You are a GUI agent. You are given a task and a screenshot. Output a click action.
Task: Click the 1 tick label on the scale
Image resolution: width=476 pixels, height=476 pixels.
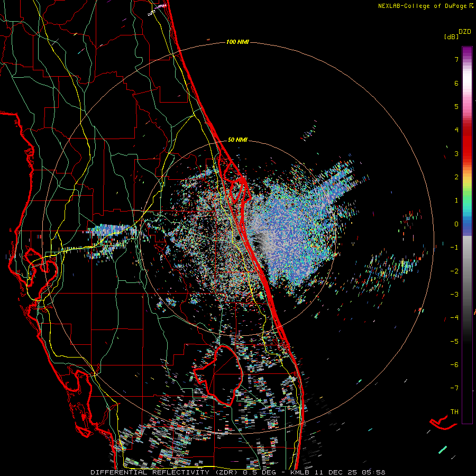click(x=456, y=200)
